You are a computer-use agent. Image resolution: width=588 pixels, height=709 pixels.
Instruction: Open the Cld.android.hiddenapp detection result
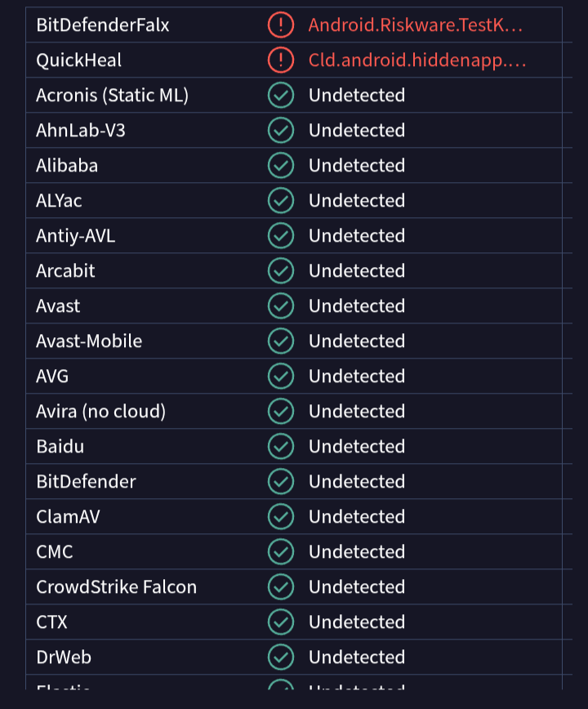click(x=416, y=60)
